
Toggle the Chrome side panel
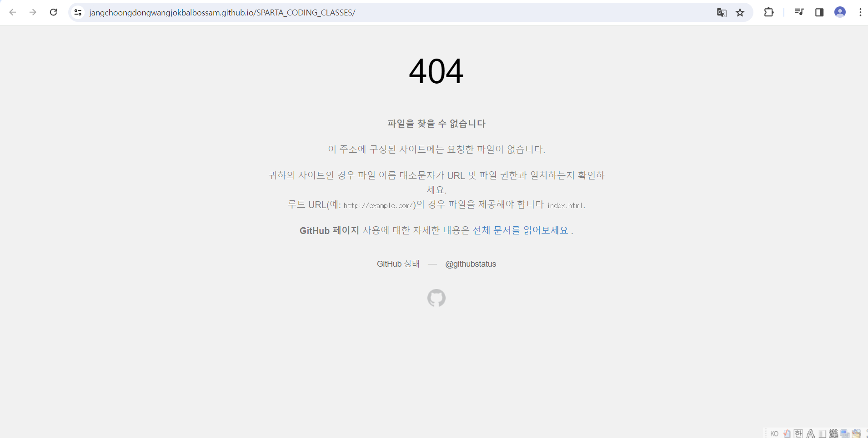pos(819,12)
